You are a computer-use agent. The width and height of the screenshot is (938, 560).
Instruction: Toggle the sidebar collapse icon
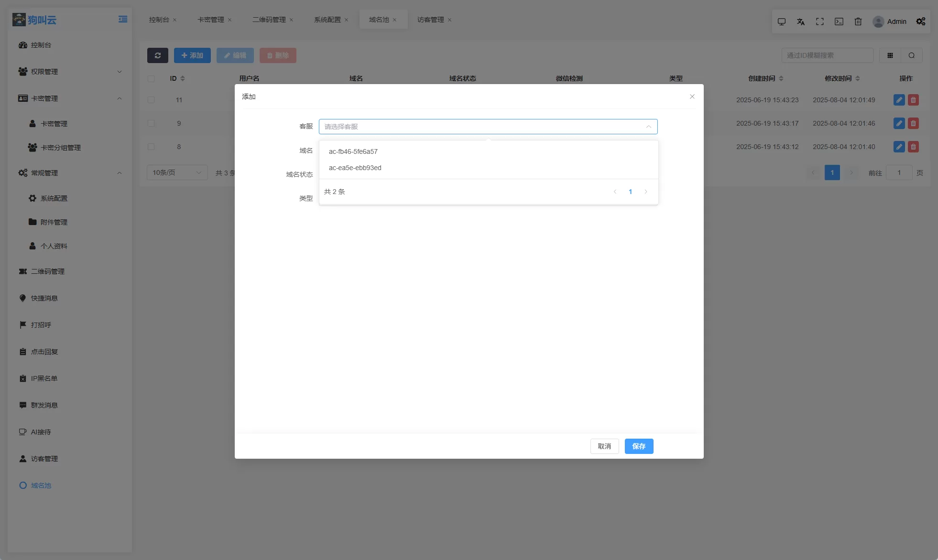(123, 19)
